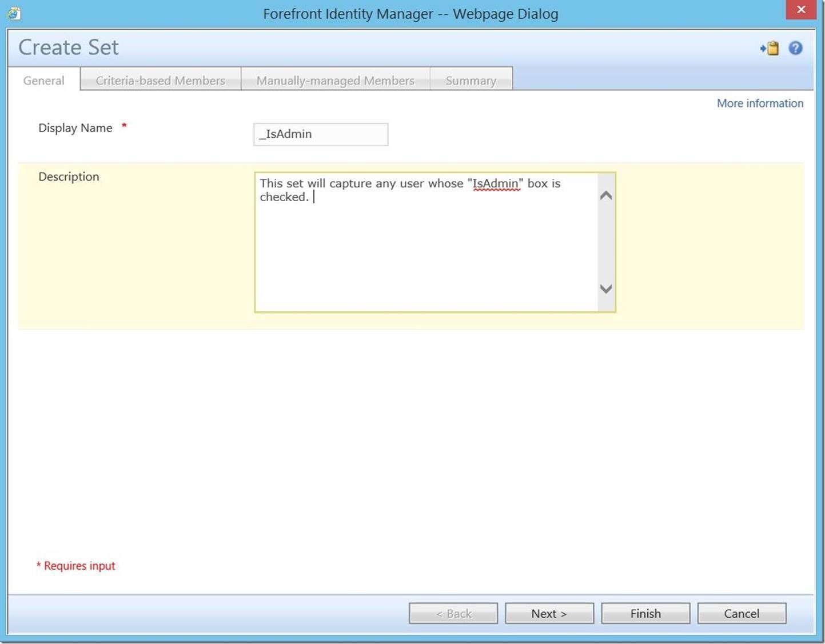Click the Display Name label
The height and width of the screenshot is (644, 825).
pos(75,128)
